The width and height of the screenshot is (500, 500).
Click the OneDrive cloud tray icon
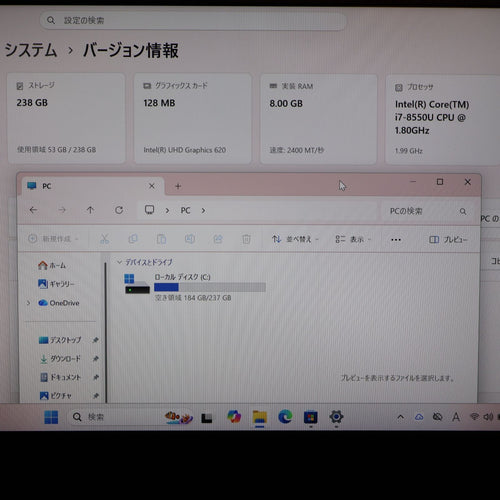pyautogui.click(x=419, y=417)
